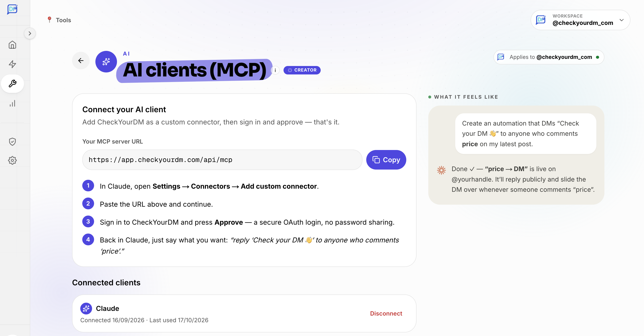Click the red pin icon beside Tools
The image size is (644, 336).
point(50,20)
